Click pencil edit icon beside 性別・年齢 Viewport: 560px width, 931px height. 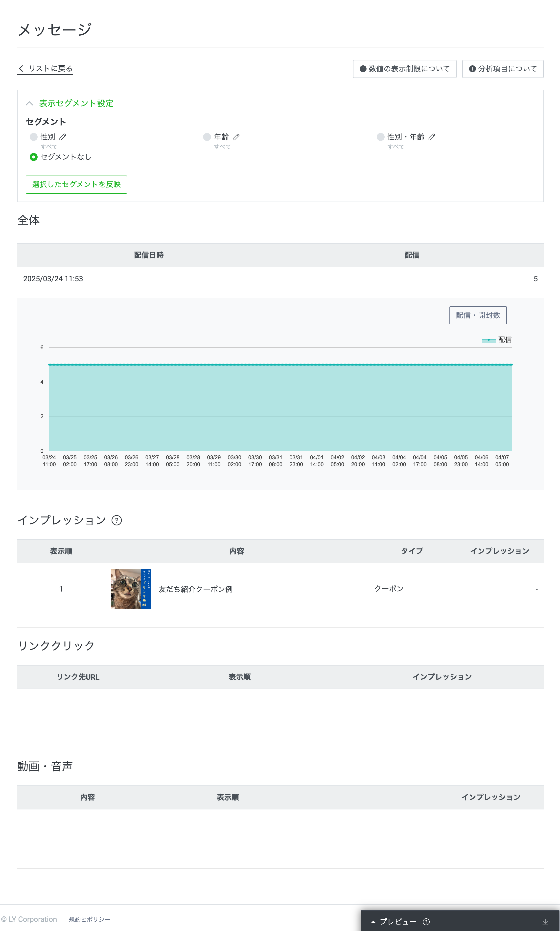(432, 137)
